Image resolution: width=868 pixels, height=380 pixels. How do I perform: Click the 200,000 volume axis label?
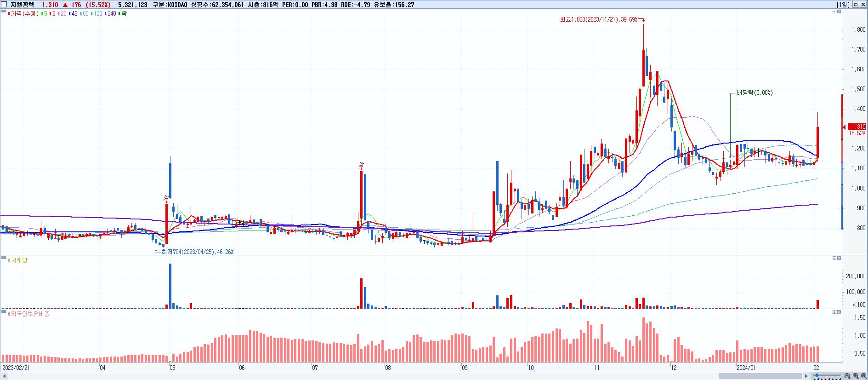pyautogui.click(x=856, y=276)
